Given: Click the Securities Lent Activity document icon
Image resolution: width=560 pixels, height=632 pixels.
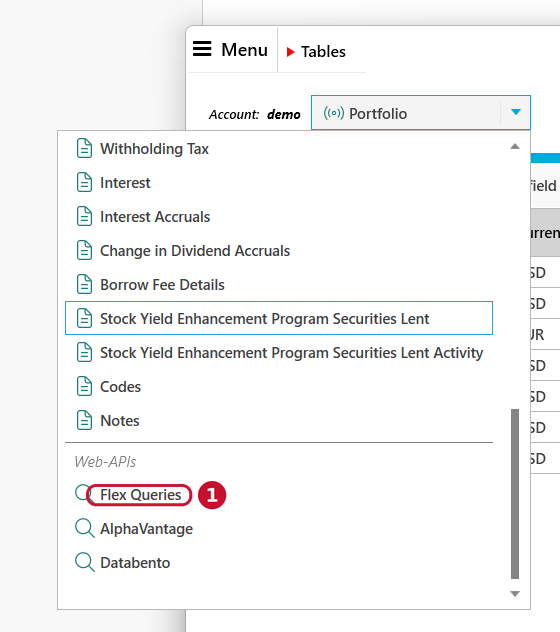Looking at the screenshot, I should pos(84,352).
